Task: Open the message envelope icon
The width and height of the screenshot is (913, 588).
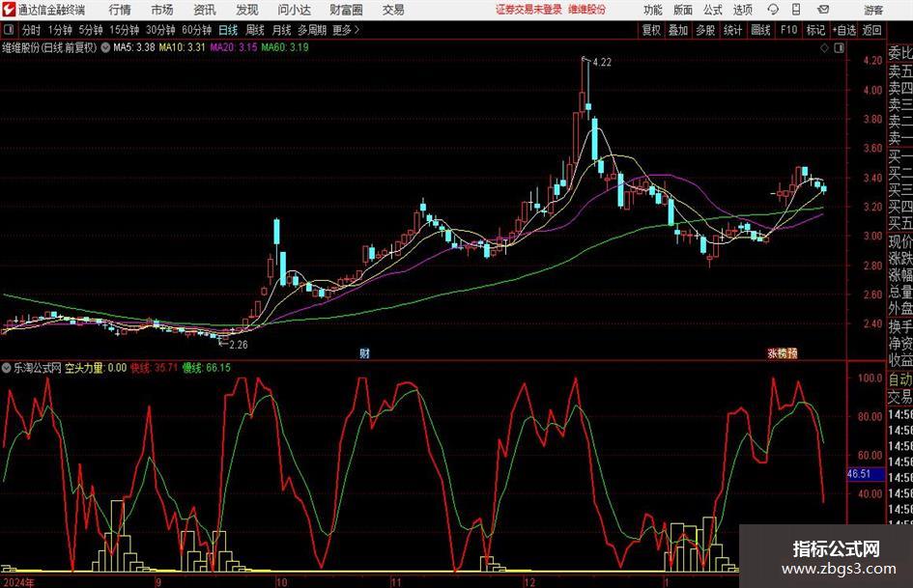Action: click(x=823, y=10)
